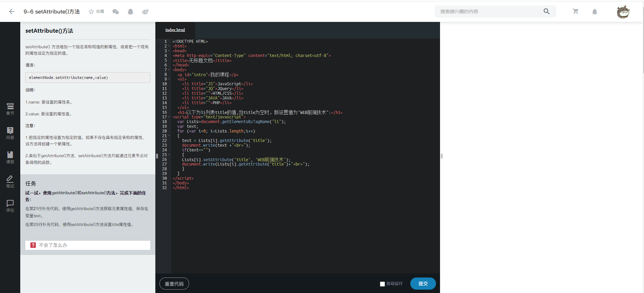Collapse the for-loop brace fold at line 21

169,136
